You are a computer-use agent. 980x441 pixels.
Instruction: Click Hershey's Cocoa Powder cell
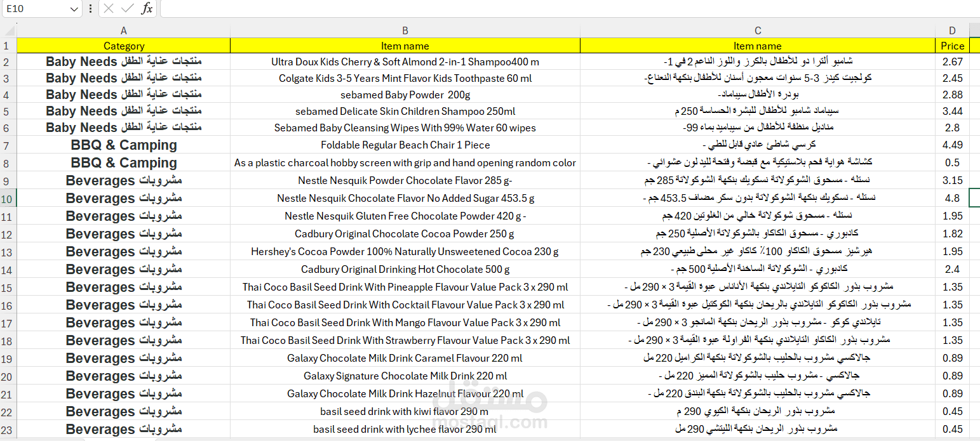click(405, 251)
